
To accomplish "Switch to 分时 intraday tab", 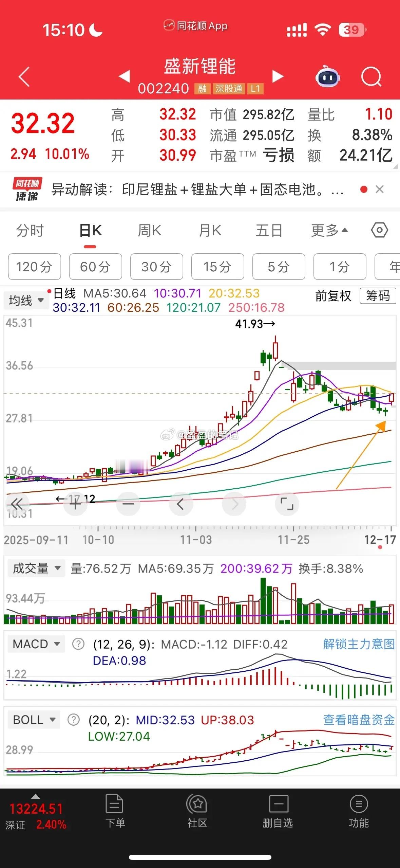I will click(30, 231).
